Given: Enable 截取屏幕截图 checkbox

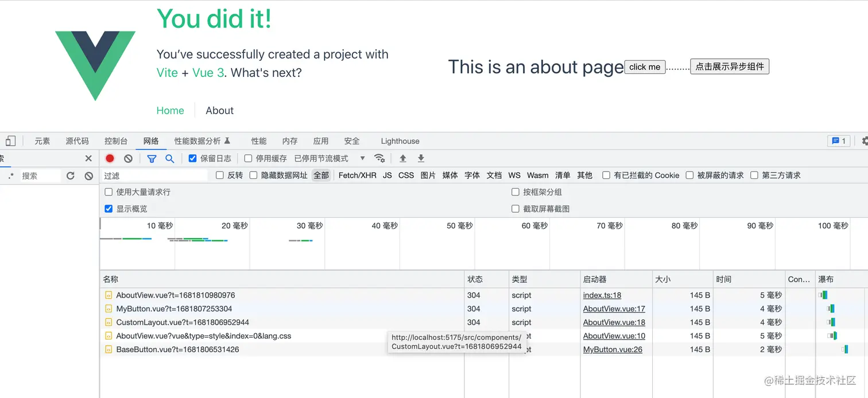Looking at the screenshot, I should click(x=516, y=209).
